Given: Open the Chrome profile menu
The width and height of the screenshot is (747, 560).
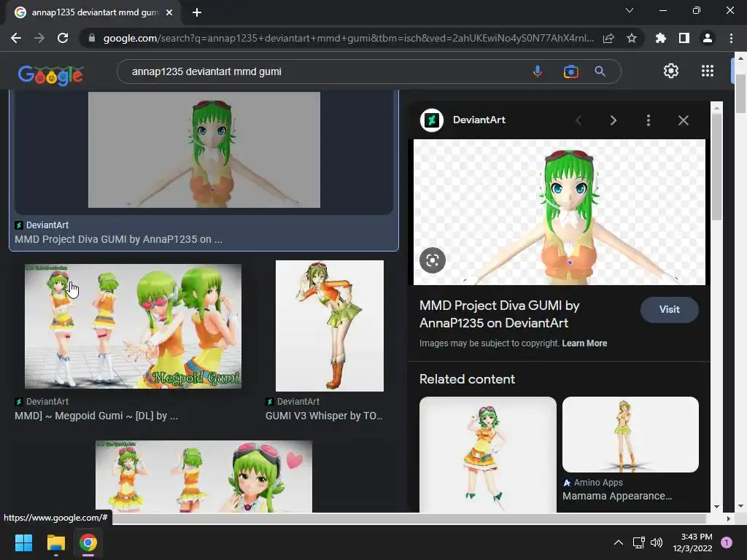Looking at the screenshot, I should (x=708, y=38).
